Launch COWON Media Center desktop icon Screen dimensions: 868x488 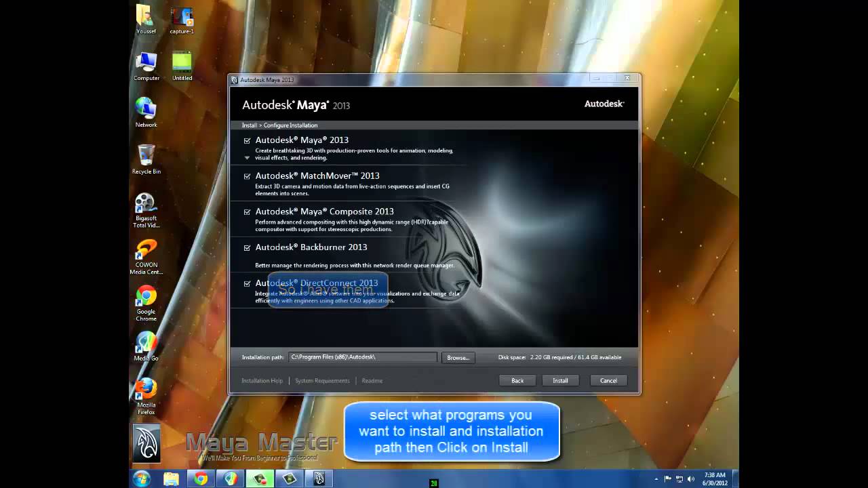pos(146,257)
